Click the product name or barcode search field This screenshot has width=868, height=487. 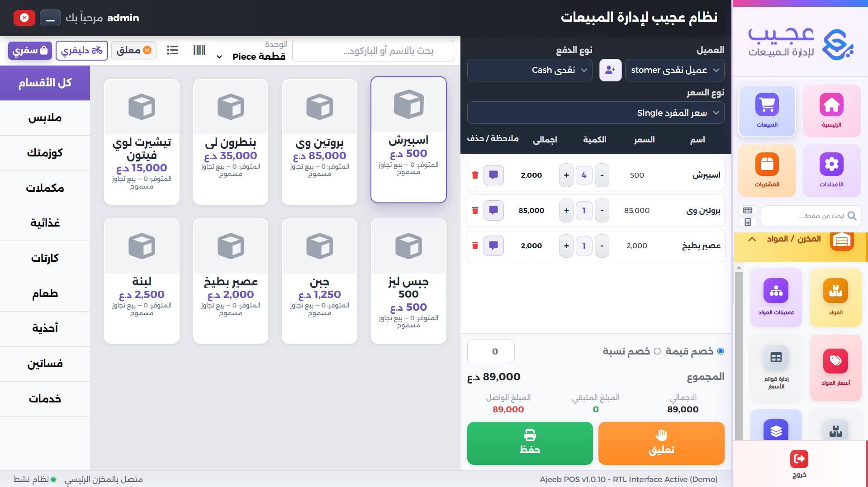coord(373,51)
